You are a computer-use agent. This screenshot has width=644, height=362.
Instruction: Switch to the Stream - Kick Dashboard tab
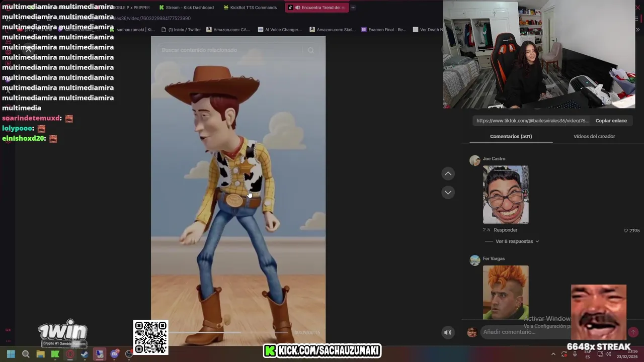point(186,8)
